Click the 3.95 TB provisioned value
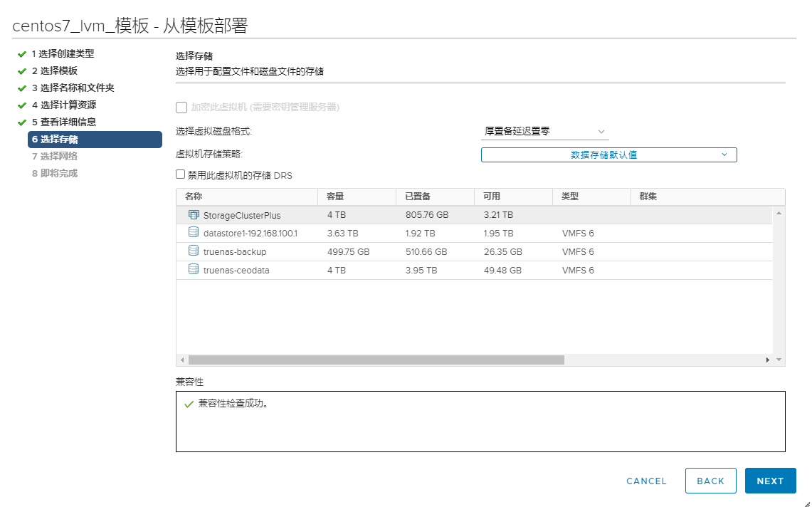The image size is (812, 507). (x=421, y=270)
